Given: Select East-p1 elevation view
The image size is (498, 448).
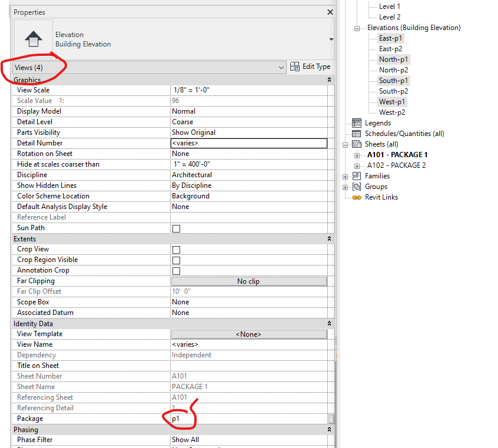Looking at the screenshot, I should pyautogui.click(x=390, y=38).
